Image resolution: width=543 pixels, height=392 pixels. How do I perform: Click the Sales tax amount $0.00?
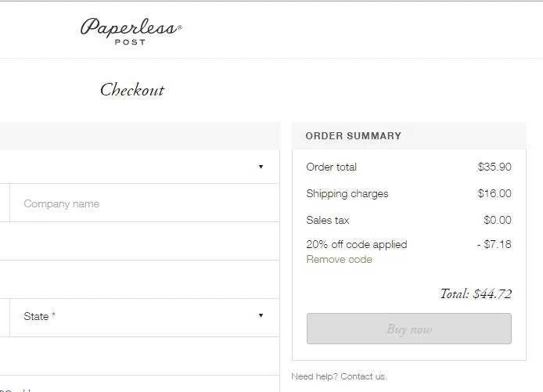(498, 220)
